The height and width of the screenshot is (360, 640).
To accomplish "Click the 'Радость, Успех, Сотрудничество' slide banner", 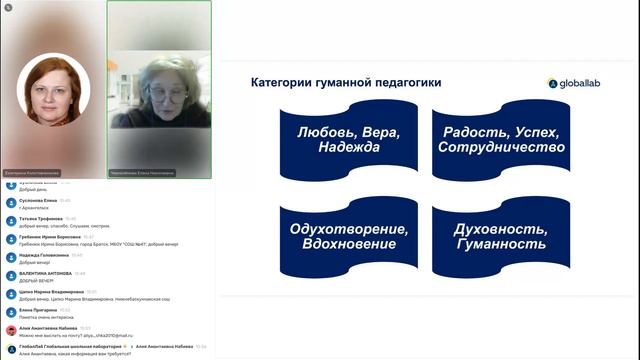I will (501, 140).
